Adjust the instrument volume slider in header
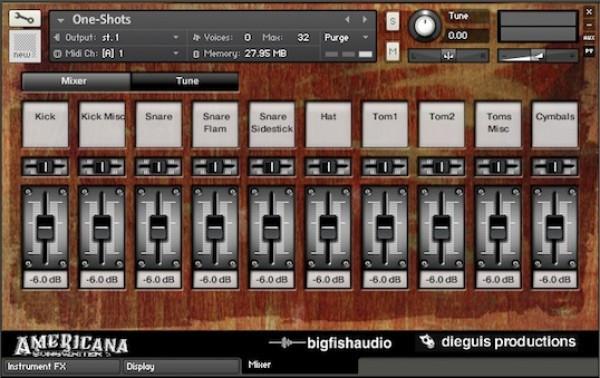600x378 pixels. [x=537, y=55]
